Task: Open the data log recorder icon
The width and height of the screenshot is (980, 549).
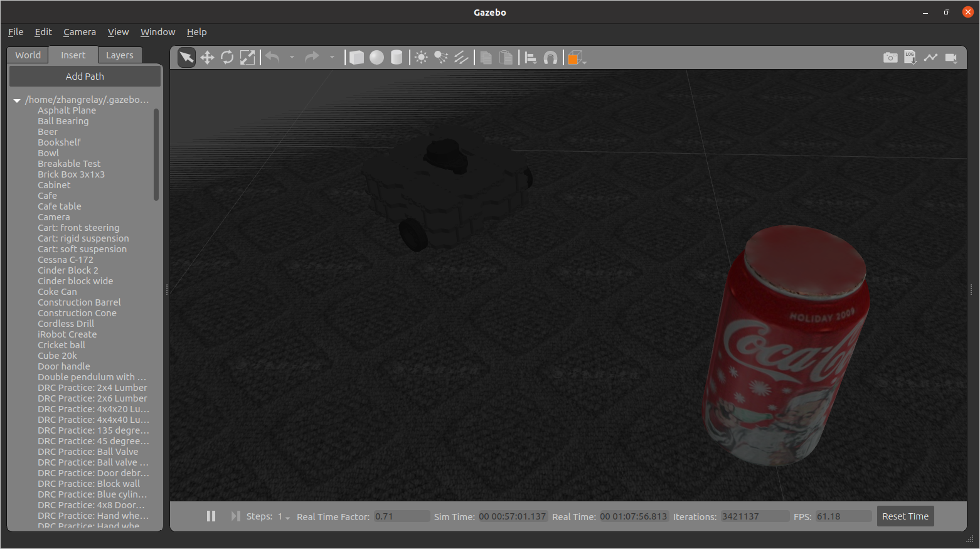Action: point(910,58)
